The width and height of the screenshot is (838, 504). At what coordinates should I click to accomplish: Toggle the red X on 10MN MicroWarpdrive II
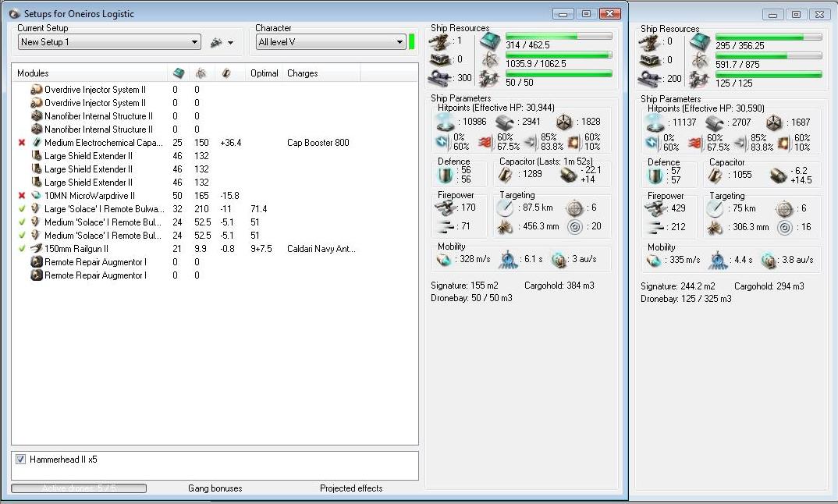click(21, 196)
